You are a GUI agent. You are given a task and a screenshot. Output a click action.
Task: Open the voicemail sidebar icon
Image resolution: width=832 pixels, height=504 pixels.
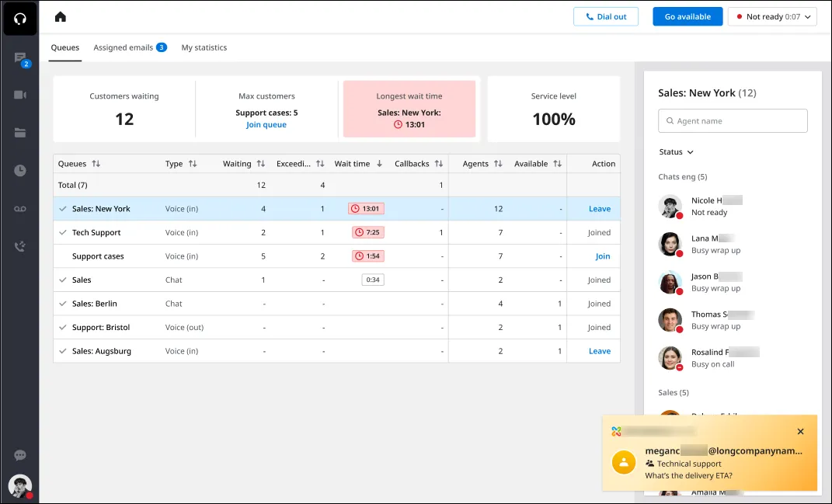[20, 209]
